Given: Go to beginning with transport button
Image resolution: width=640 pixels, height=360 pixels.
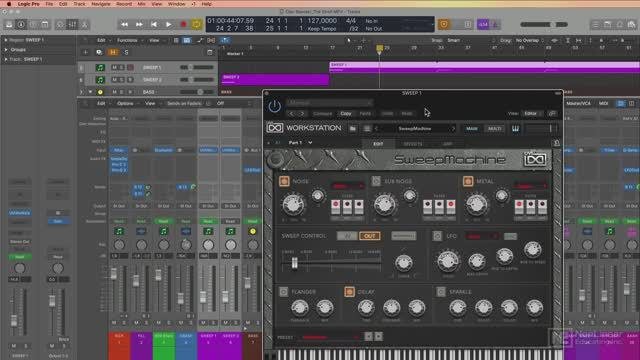Looking at the screenshot, I should pyautogui.click(x=153, y=24).
